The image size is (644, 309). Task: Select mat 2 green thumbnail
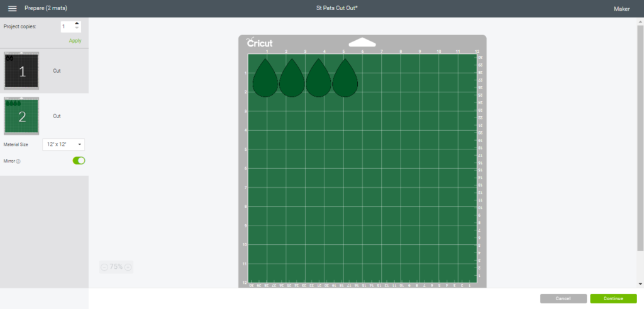point(21,116)
